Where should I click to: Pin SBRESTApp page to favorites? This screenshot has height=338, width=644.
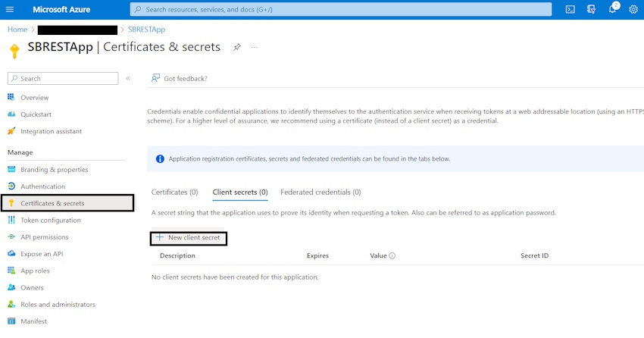coord(236,47)
